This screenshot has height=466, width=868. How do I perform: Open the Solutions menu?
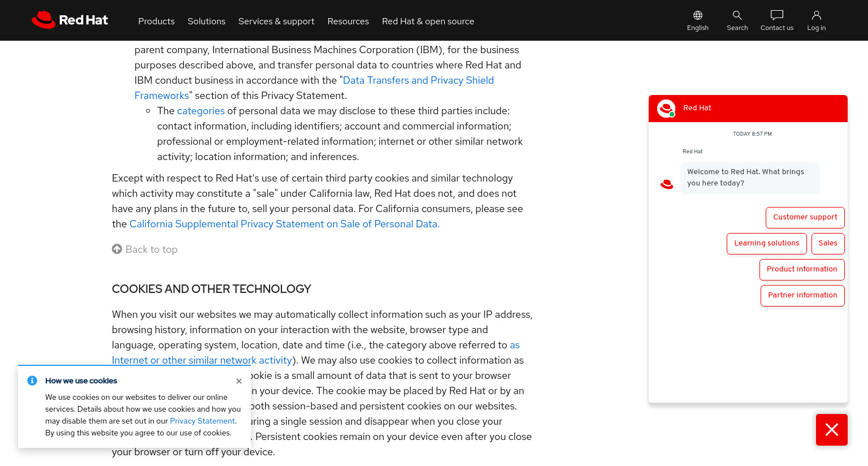click(x=206, y=21)
